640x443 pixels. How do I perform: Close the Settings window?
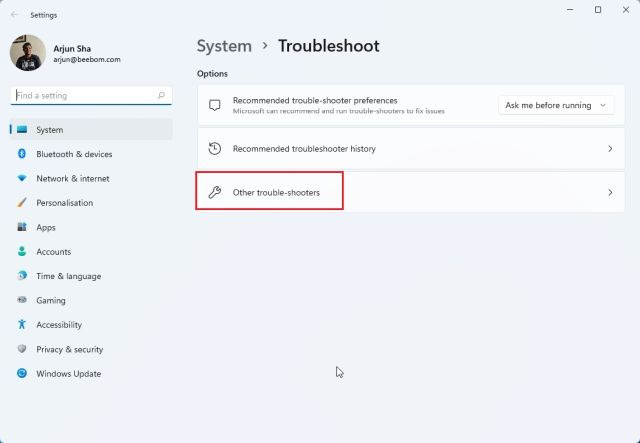click(x=626, y=10)
